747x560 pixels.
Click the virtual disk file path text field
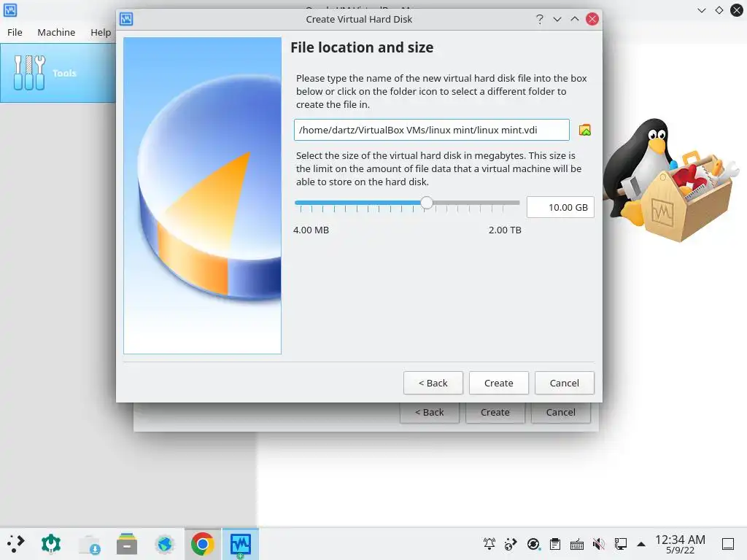432,130
